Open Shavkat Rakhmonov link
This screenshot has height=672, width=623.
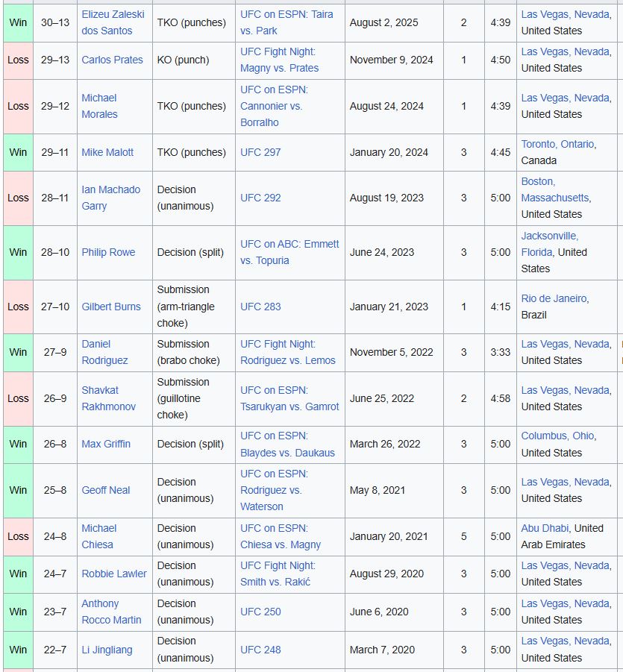click(x=108, y=398)
